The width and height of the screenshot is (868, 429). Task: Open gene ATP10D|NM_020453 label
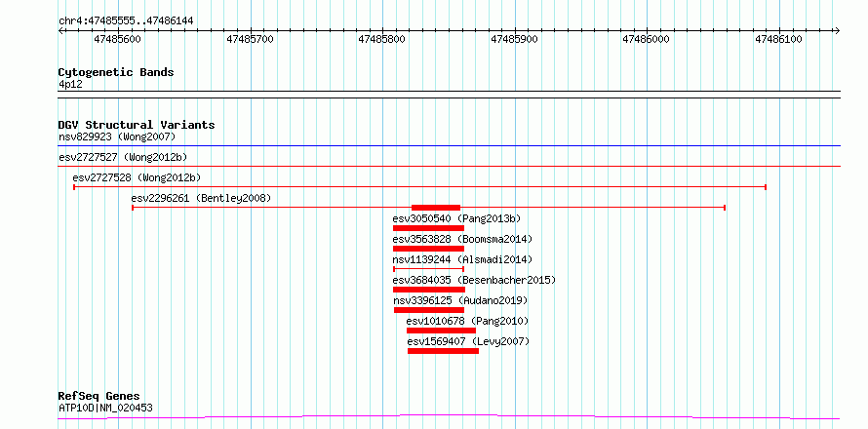pyautogui.click(x=105, y=408)
